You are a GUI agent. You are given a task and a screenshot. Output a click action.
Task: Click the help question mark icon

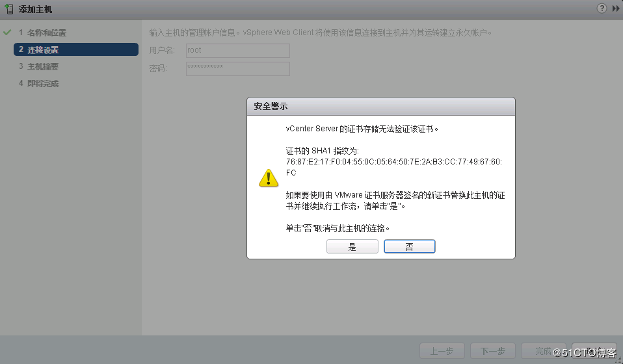click(x=602, y=8)
